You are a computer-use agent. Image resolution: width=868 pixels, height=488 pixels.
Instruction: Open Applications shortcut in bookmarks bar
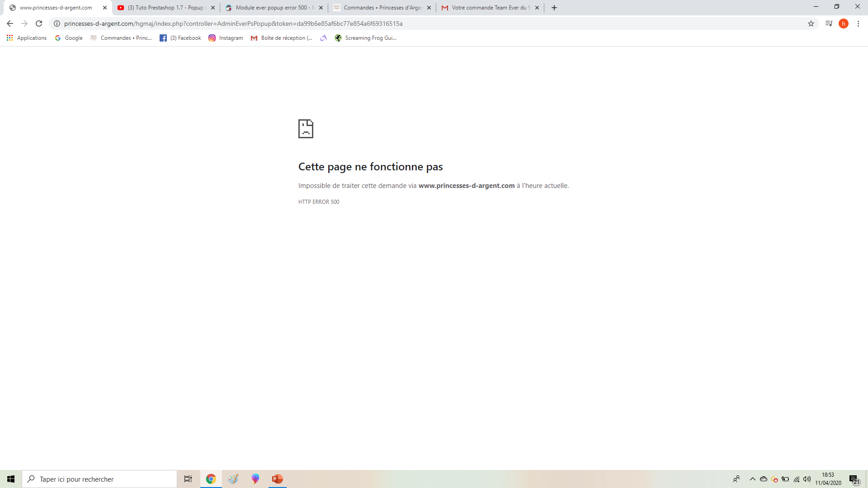coord(27,38)
